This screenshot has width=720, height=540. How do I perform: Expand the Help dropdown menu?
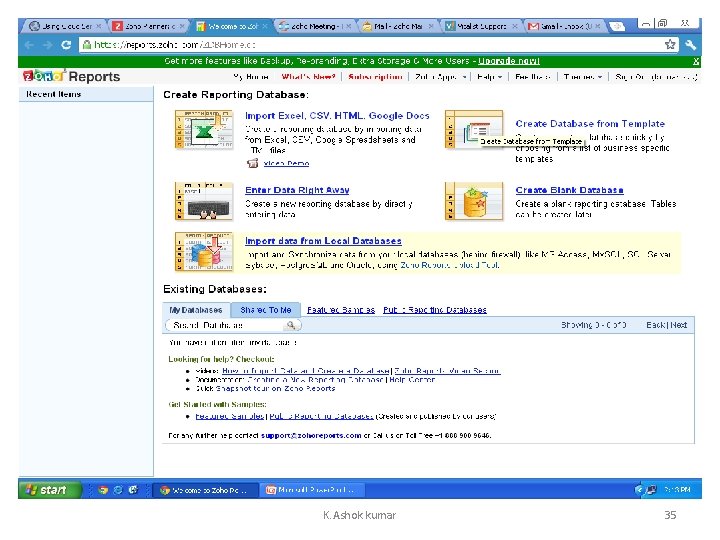coord(489,77)
